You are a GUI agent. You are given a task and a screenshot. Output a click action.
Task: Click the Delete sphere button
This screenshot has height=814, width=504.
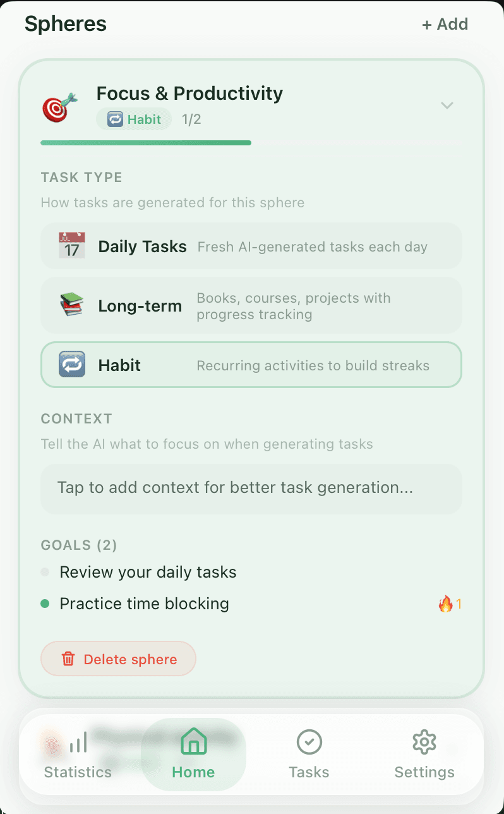click(119, 659)
